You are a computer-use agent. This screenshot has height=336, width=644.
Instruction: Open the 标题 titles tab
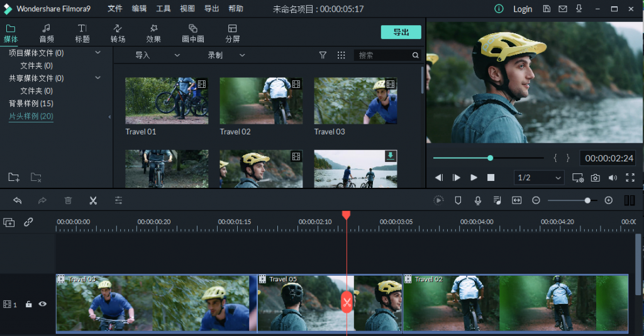pos(82,34)
